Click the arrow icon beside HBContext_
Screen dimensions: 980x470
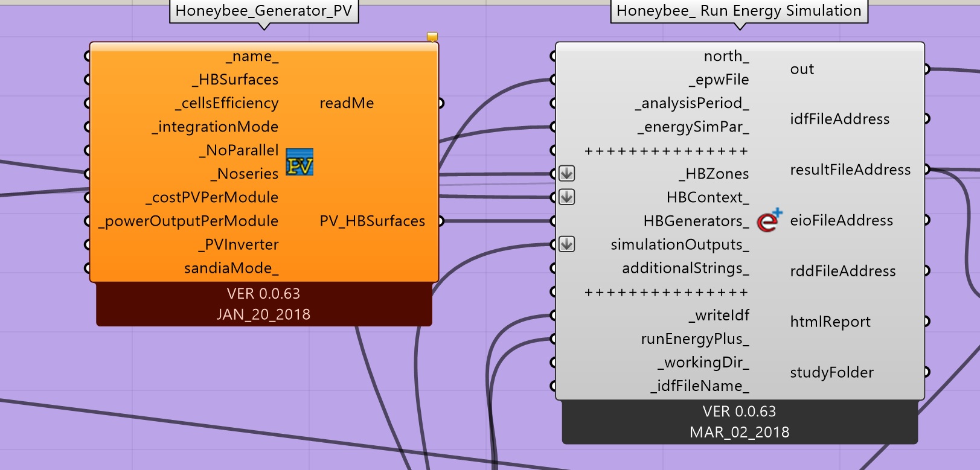click(x=566, y=197)
